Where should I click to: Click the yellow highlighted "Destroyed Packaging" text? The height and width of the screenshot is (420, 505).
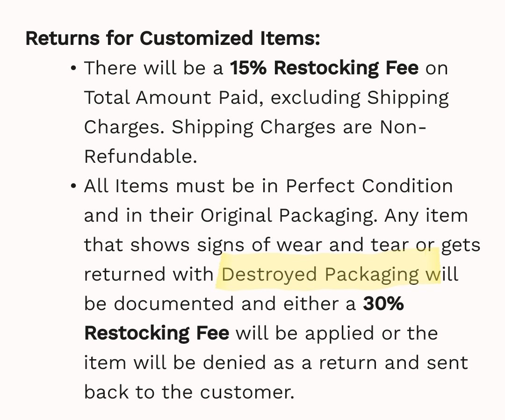320,275
